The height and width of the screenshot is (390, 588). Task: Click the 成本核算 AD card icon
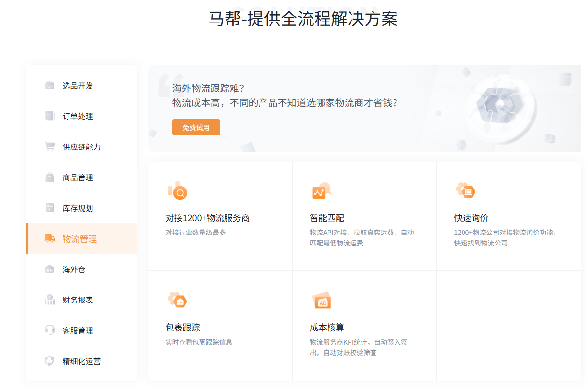click(x=321, y=301)
